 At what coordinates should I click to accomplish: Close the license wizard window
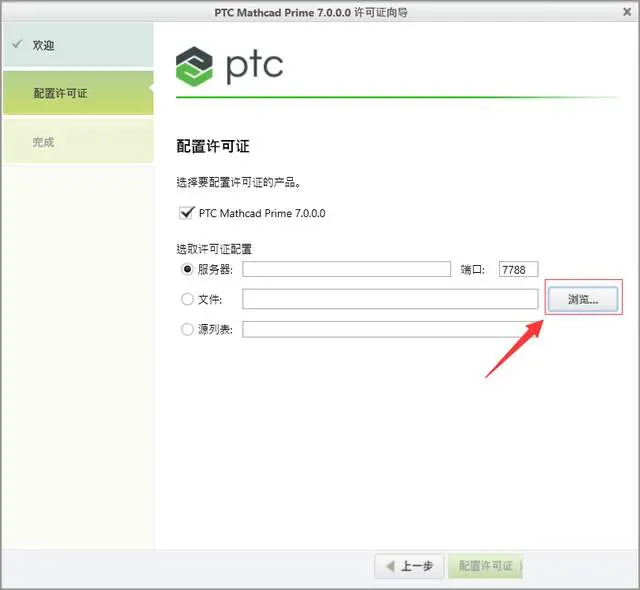click(627, 12)
